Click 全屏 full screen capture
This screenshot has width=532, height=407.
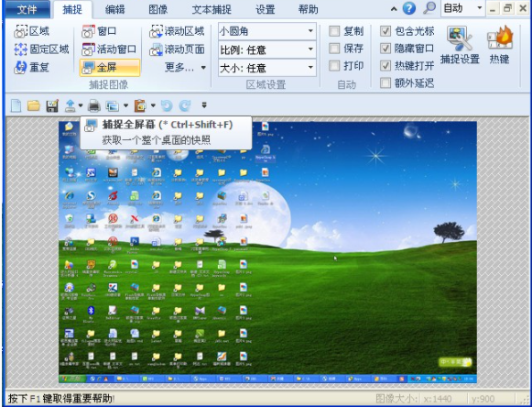(x=110, y=67)
